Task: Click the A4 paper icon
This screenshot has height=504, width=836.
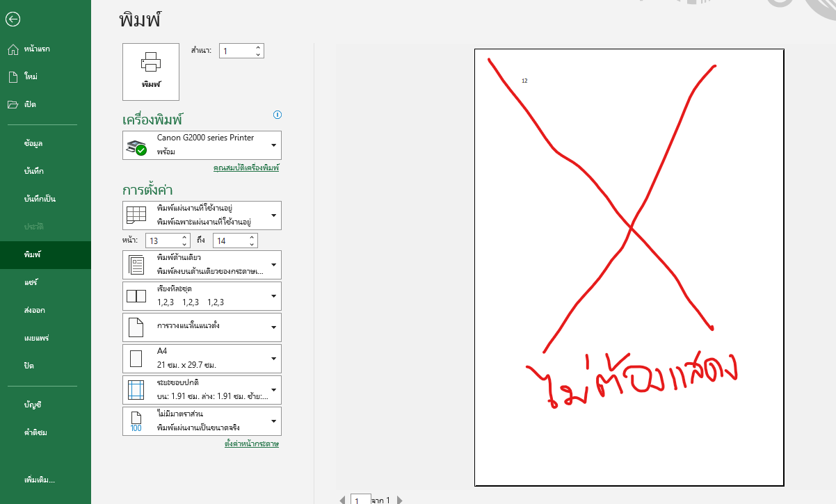Action: tap(136, 359)
